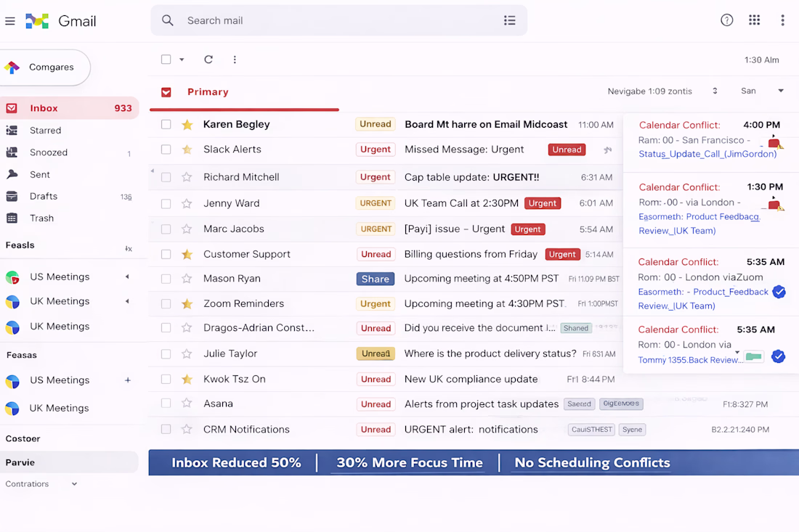Click red Urgent tag on UK Team Call
Screen dimensions: 799x532
542,203
